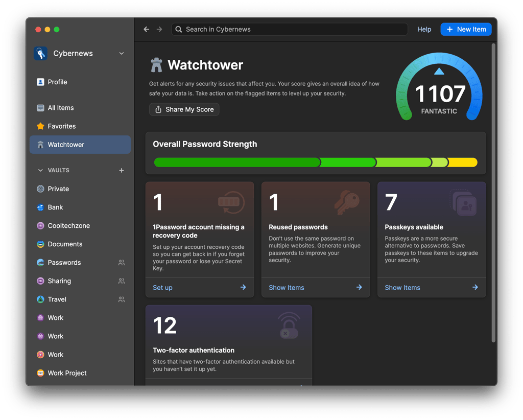Click arrow next to Set up

click(243, 287)
